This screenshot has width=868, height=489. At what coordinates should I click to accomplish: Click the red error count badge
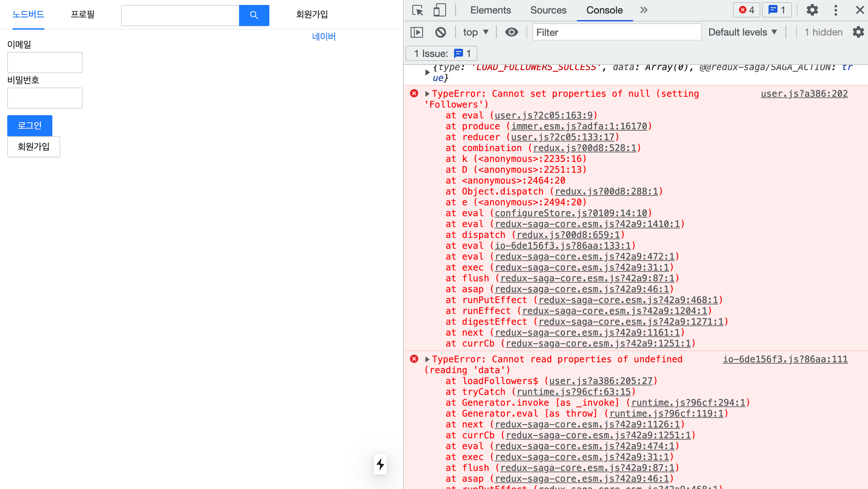coord(746,10)
